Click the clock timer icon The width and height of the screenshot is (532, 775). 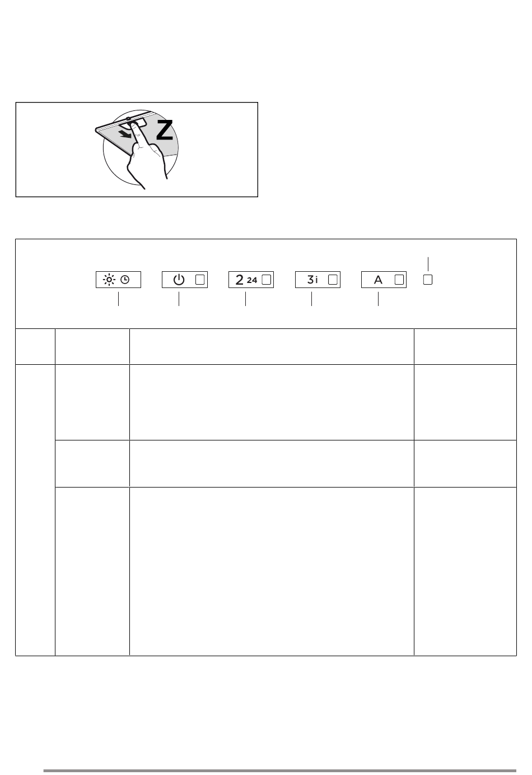tap(125, 280)
